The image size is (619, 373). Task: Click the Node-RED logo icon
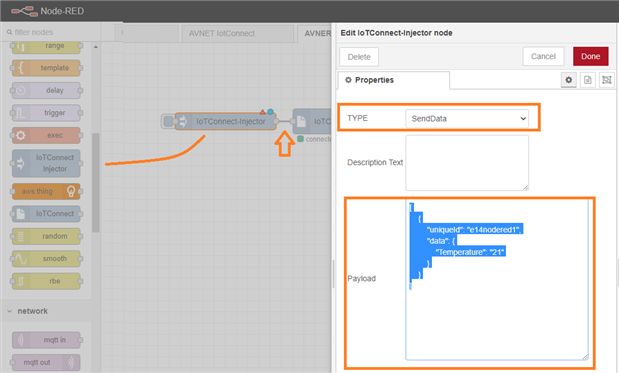tap(24, 11)
